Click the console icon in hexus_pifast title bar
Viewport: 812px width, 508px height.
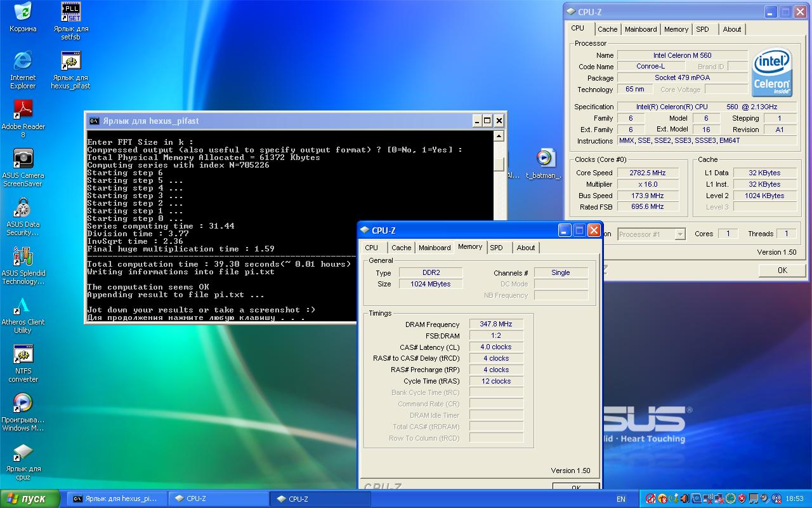click(x=94, y=121)
